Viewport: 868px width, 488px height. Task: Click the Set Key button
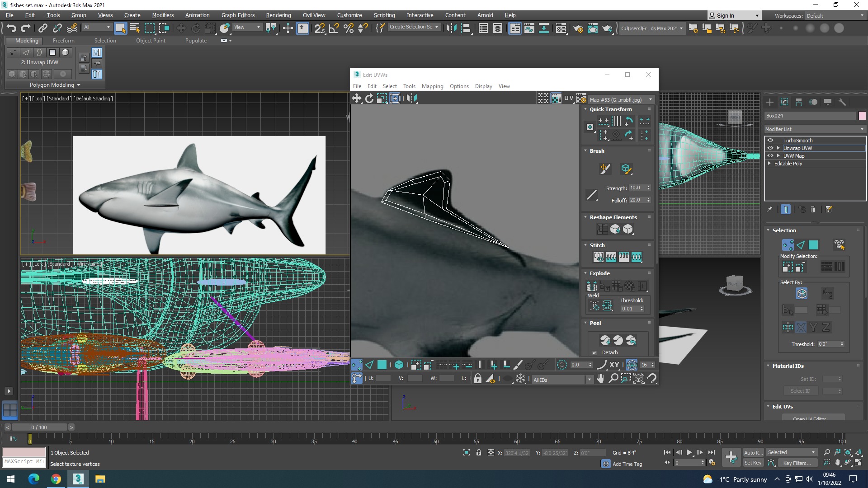(x=753, y=463)
